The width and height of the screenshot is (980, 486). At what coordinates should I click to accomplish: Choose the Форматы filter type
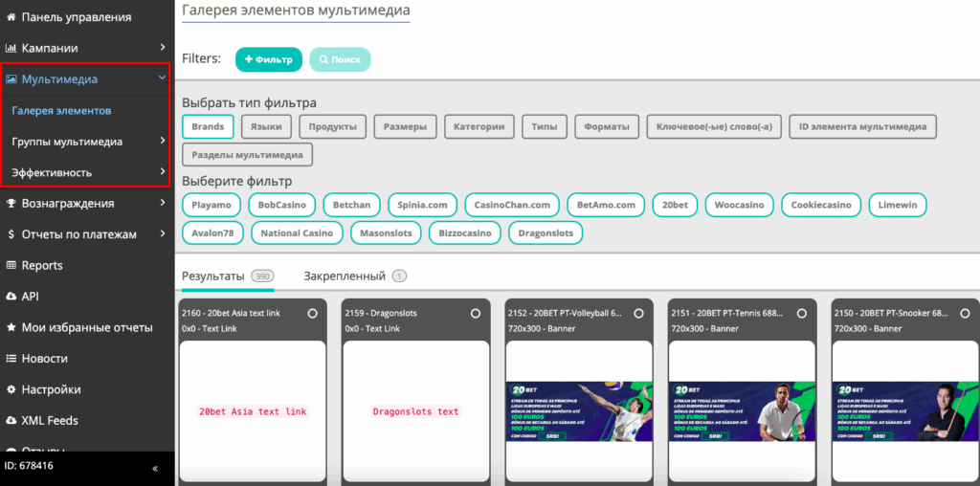click(x=607, y=126)
